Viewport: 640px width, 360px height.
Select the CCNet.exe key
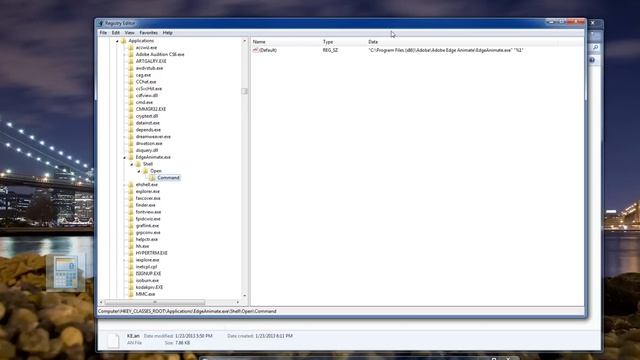pos(146,82)
